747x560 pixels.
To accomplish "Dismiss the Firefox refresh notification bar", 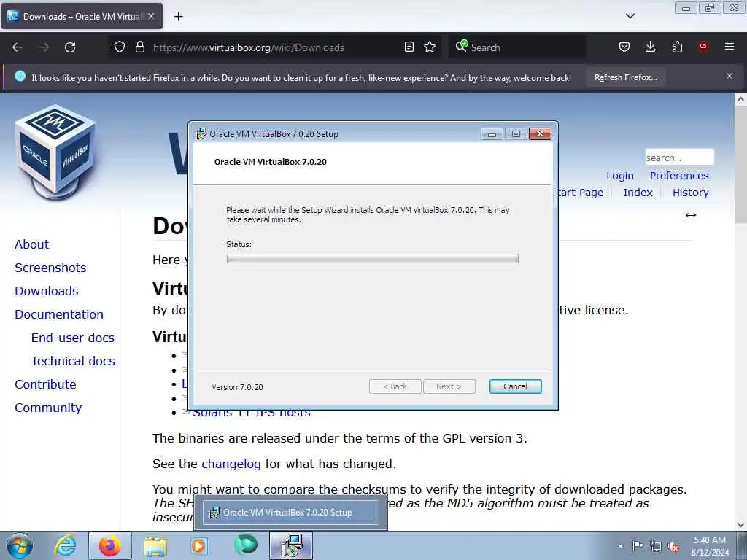I will click(x=729, y=76).
